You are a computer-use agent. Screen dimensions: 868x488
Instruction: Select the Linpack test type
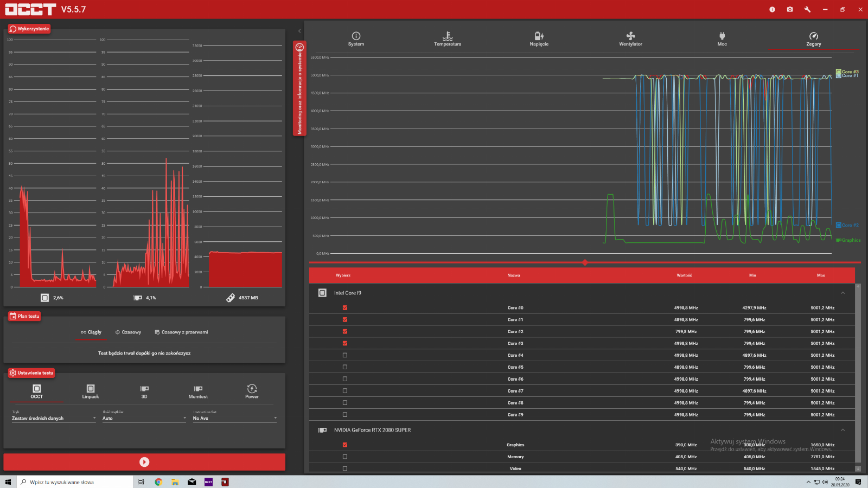coord(91,391)
